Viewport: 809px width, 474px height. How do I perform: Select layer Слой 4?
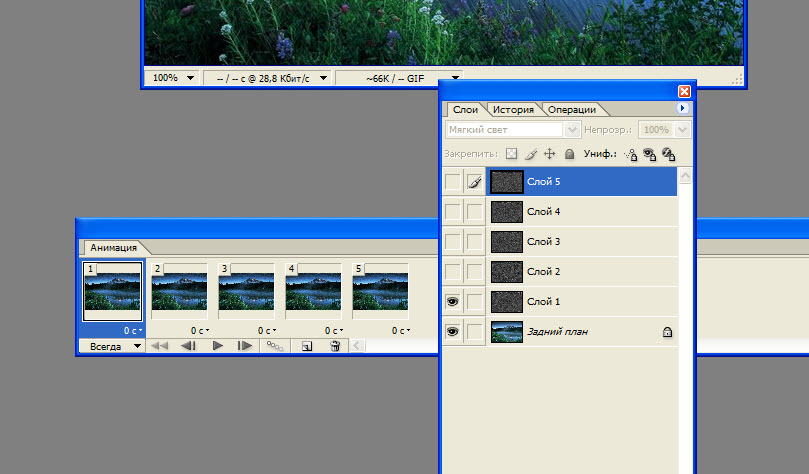pos(582,211)
